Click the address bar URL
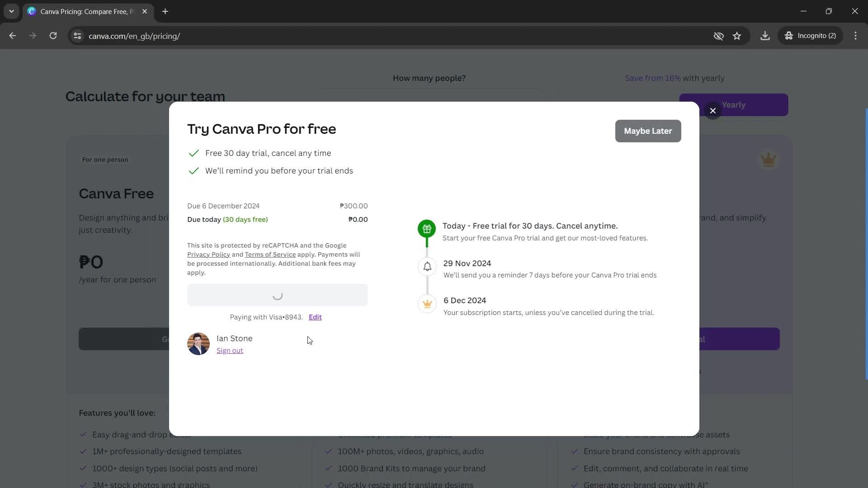Screen dimensions: 868x488 click(x=134, y=36)
